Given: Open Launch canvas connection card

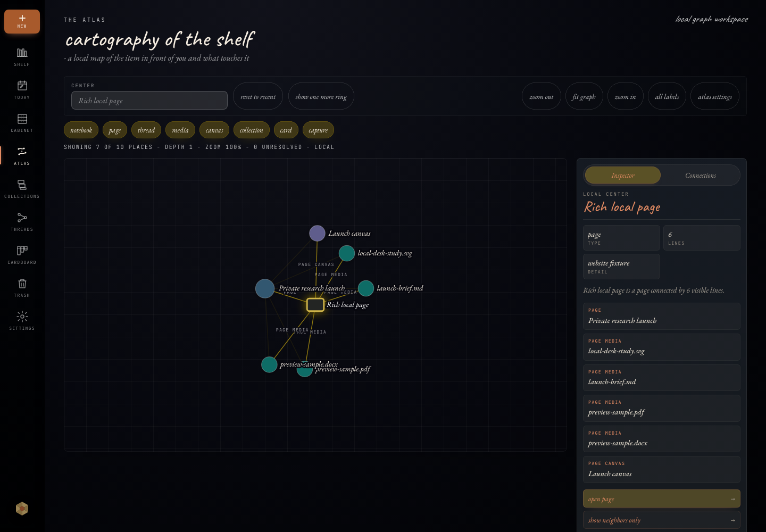Looking at the screenshot, I should click(x=662, y=469).
